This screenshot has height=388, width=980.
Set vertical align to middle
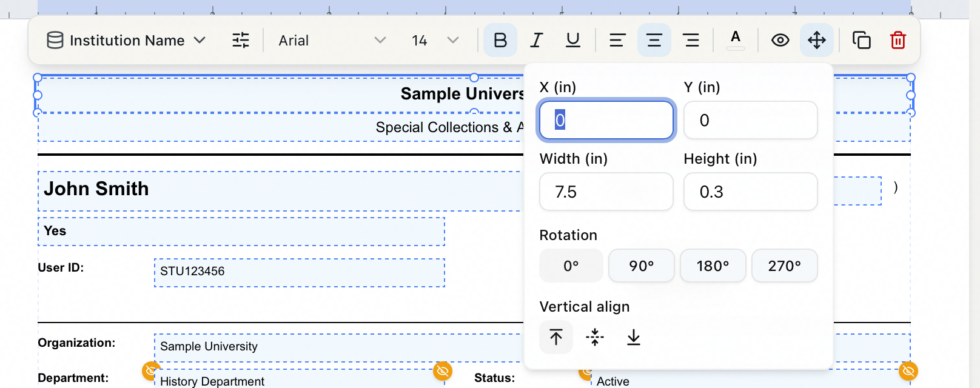point(595,337)
